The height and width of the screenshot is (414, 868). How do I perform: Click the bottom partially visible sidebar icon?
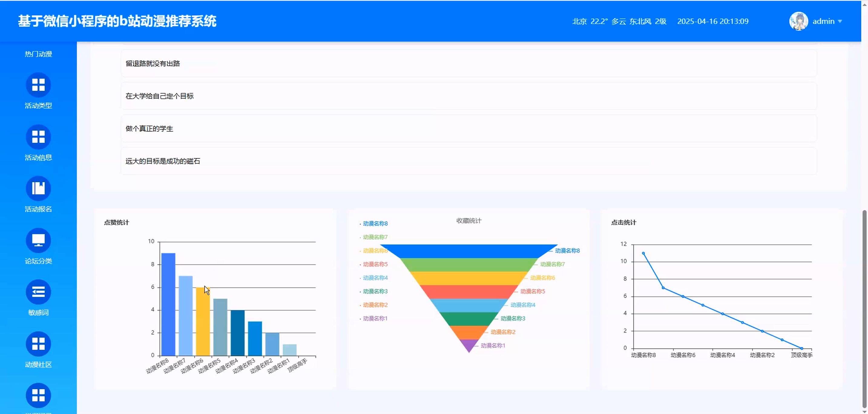tap(38, 396)
